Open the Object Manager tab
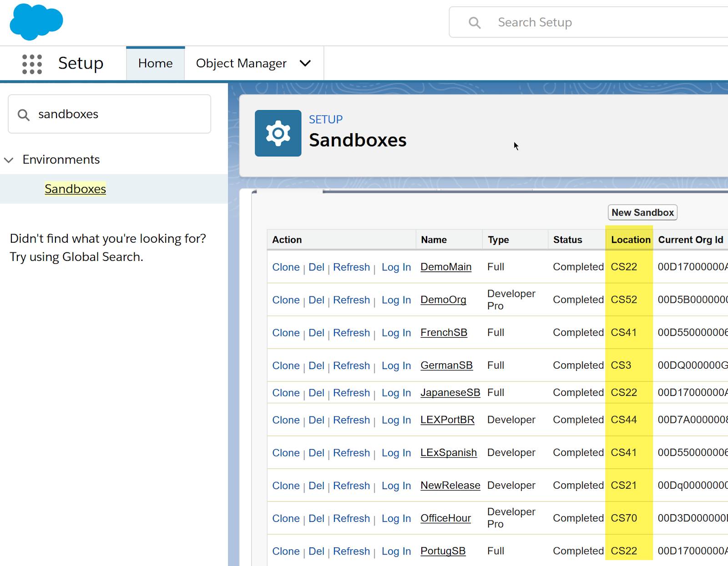 [x=241, y=63]
